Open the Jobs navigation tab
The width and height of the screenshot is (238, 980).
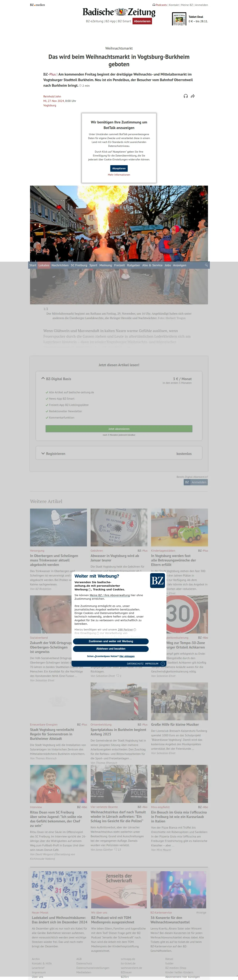[x=168, y=265]
